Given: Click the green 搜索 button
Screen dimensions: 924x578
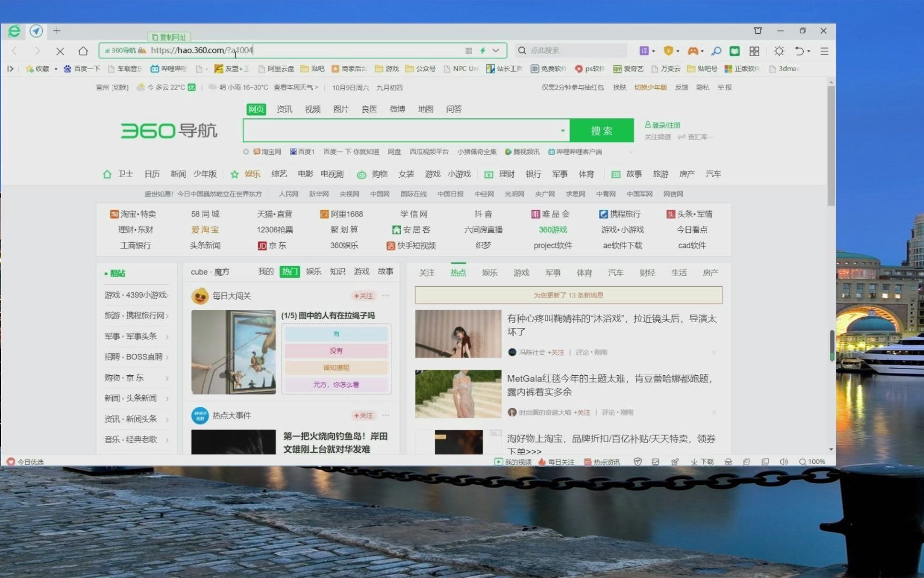Looking at the screenshot, I should [602, 131].
